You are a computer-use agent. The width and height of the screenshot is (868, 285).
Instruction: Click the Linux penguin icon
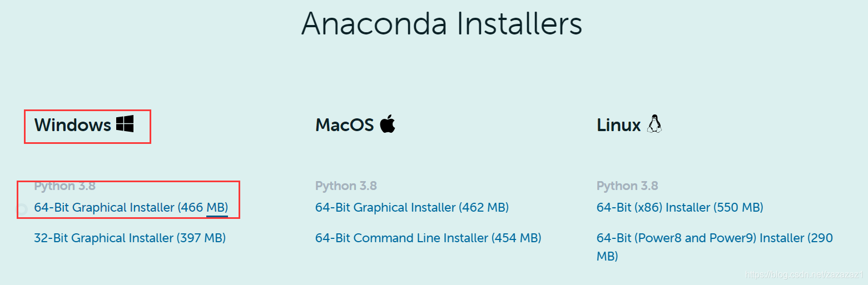654,124
